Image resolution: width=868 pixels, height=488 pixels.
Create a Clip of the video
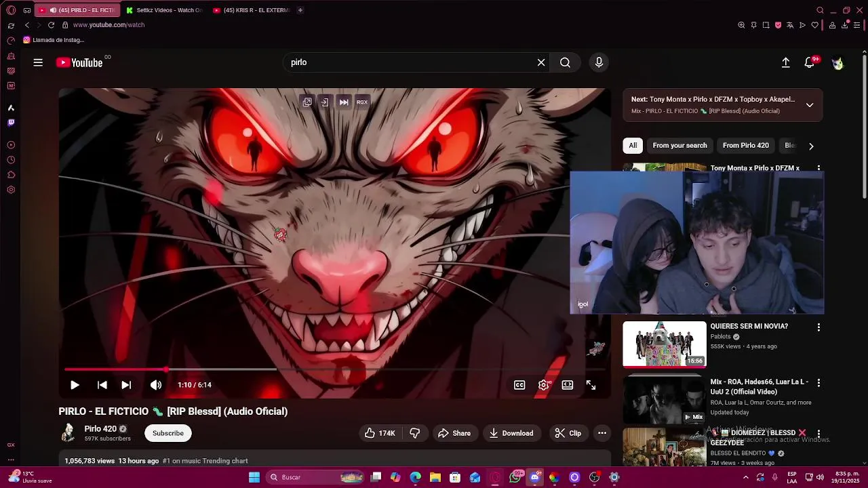coord(568,433)
